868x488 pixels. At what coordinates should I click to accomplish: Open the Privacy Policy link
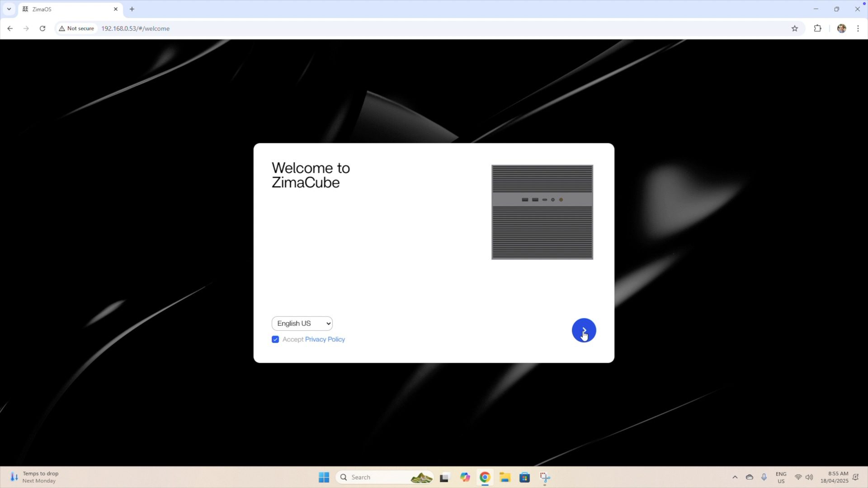[x=325, y=339]
